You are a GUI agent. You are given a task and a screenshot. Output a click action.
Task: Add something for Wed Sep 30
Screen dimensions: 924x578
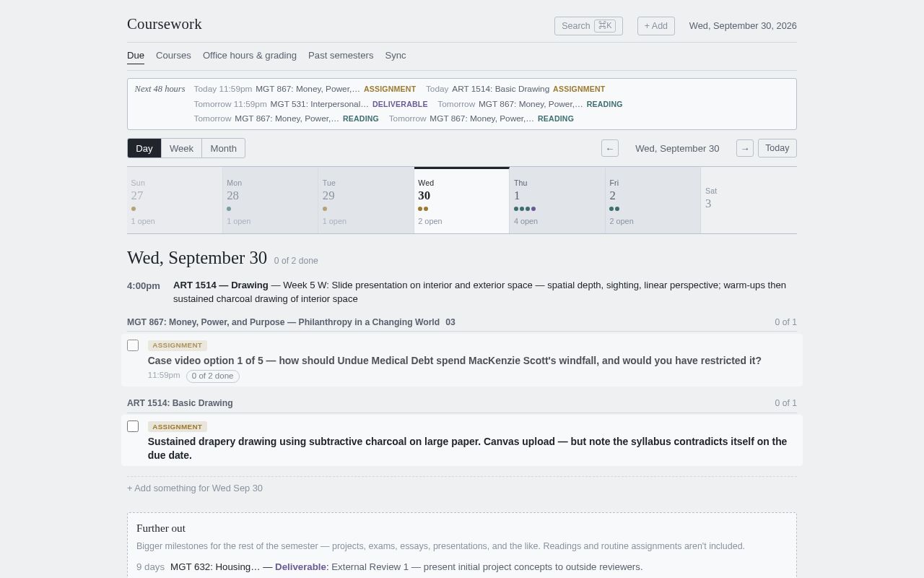click(195, 488)
